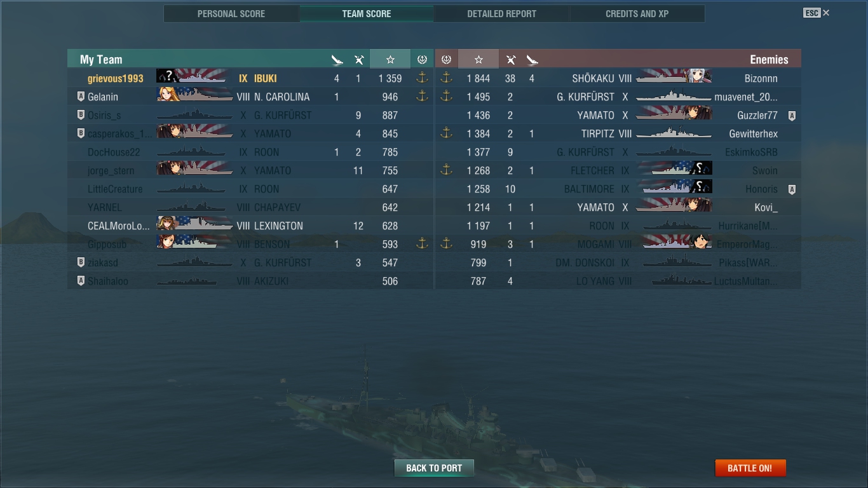Switch to the Detailed Report tab
Screen dimensions: 868x488
[502, 13]
